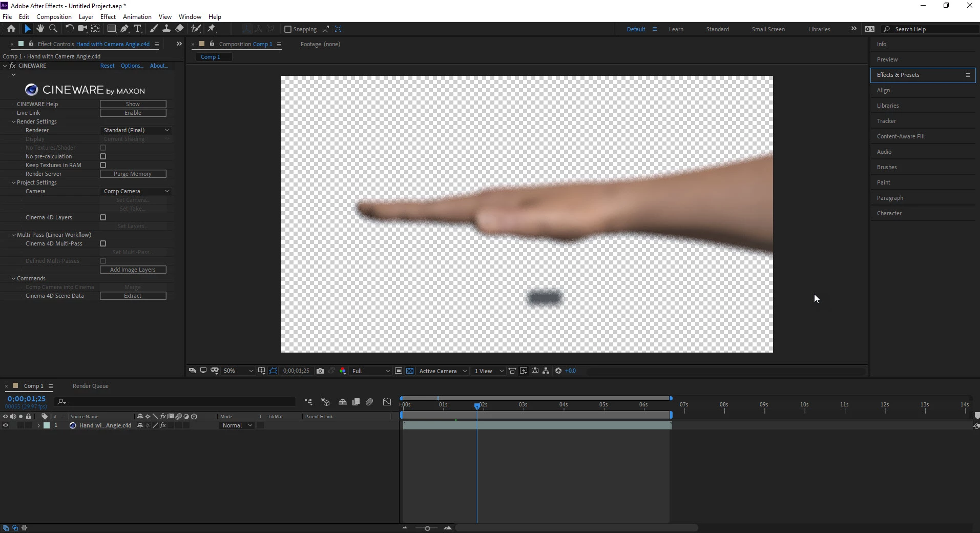Screen dimensions: 980x533
Task: Select the Rotation tool
Action: point(69,29)
